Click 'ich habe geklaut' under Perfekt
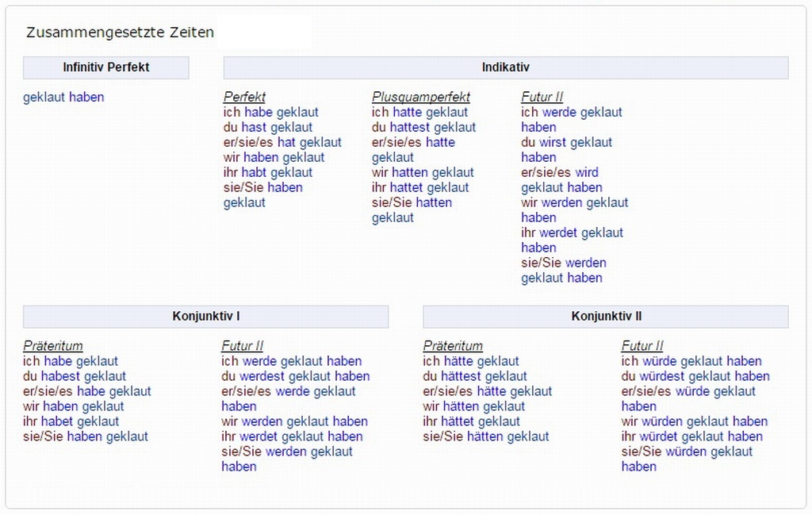This screenshot has width=812, height=515. pyautogui.click(x=271, y=113)
